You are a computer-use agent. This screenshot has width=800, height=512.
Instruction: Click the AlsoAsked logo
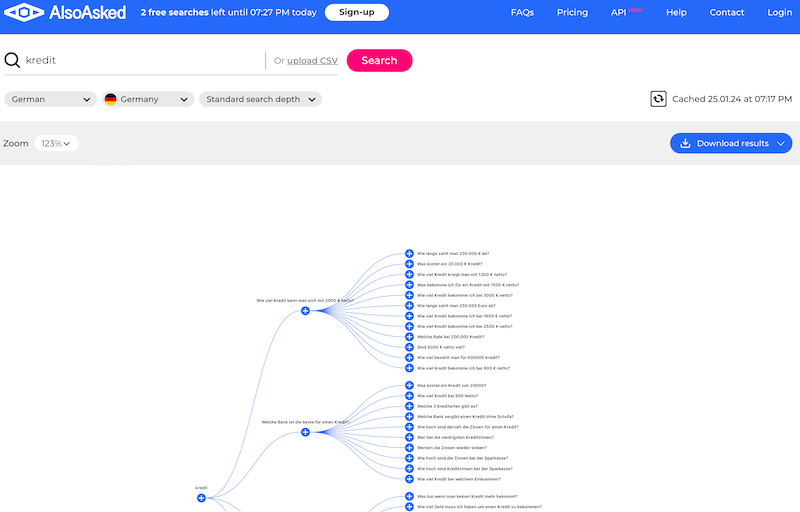(x=64, y=13)
